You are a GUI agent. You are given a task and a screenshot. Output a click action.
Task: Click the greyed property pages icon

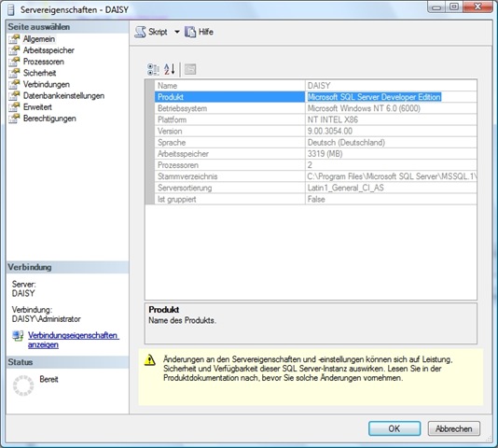point(190,69)
